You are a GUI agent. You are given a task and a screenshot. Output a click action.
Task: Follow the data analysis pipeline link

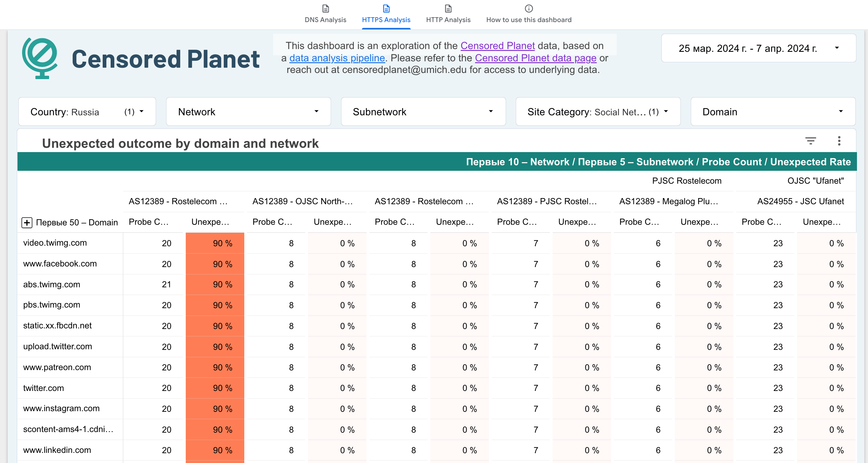point(337,58)
